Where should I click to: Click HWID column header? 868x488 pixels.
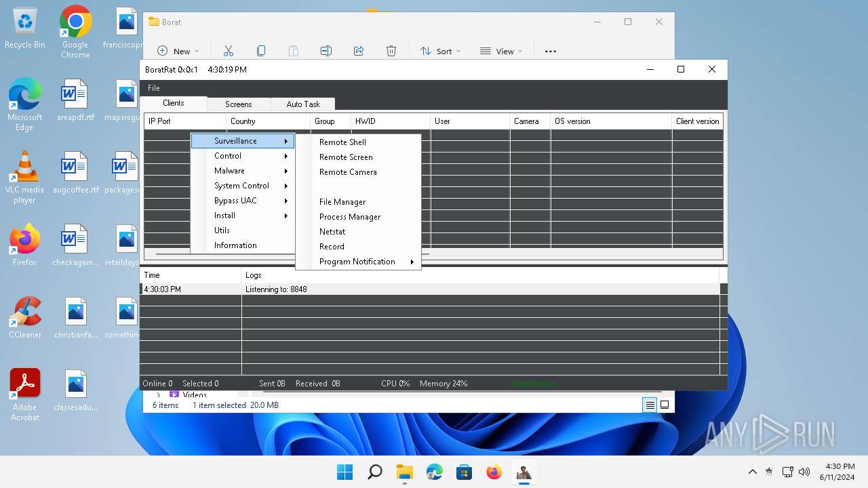391,121
